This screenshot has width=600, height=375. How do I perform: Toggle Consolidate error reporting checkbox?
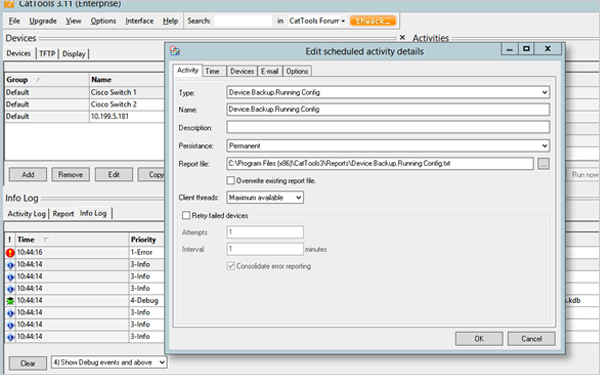click(x=231, y=266)
